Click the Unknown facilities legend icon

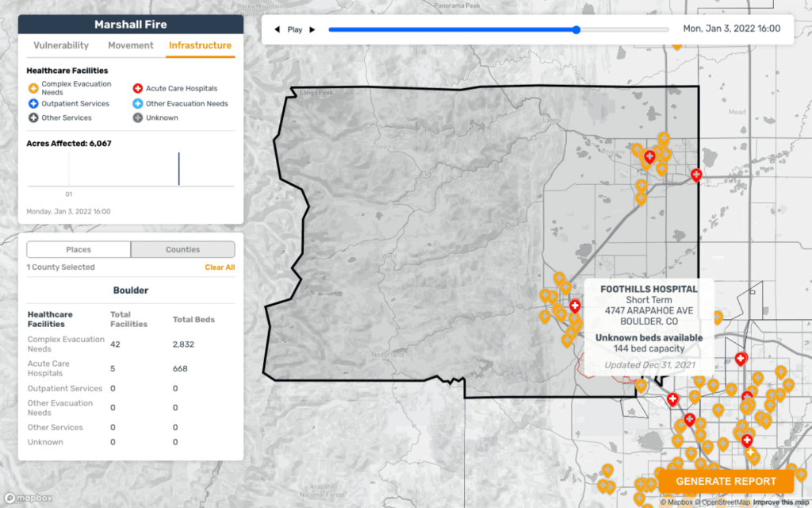[137, 117]
